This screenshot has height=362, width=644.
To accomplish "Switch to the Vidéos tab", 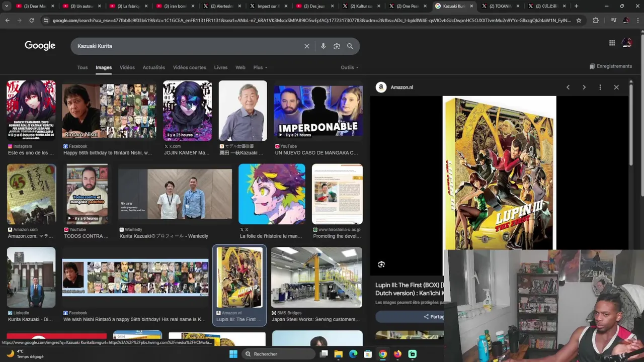I will point(127,67).
